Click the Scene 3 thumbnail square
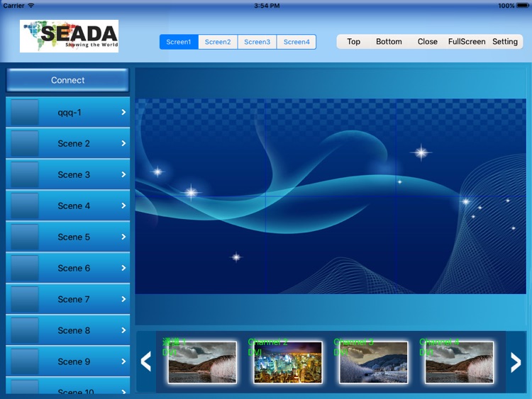Screen dimensions: 532x399 click(24, 174)
